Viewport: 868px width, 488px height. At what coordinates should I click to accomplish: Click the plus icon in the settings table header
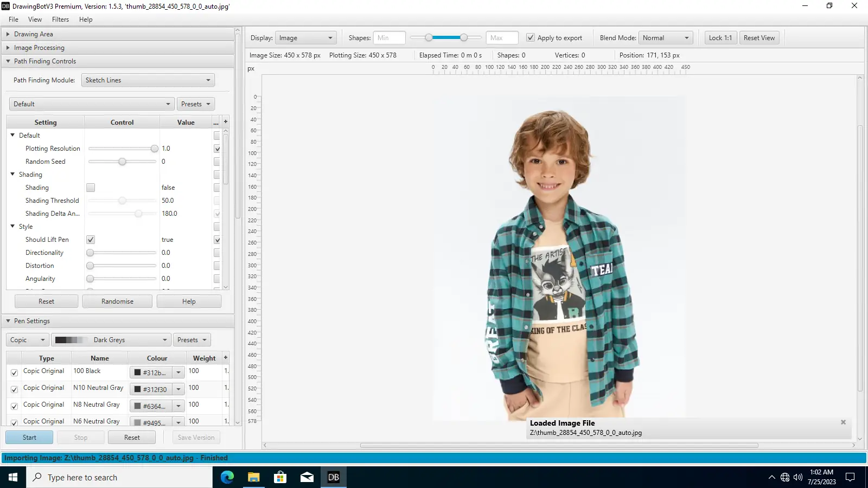226,122
